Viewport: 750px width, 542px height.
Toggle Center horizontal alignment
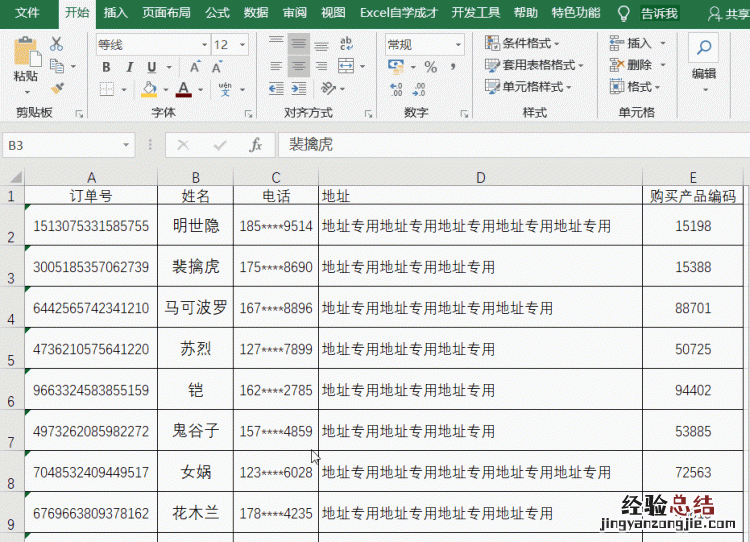(298, 67)
